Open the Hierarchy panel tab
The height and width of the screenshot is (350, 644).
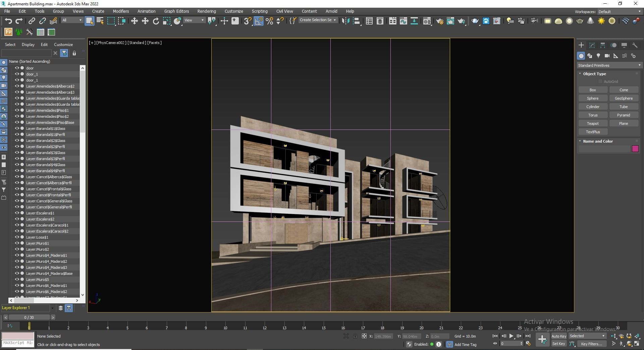tap(603, 45)
